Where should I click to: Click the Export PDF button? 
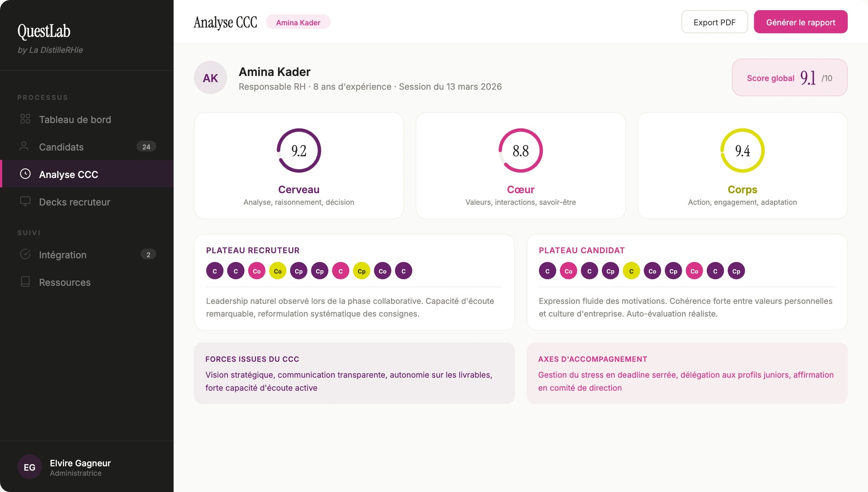(x=714, y=22)
